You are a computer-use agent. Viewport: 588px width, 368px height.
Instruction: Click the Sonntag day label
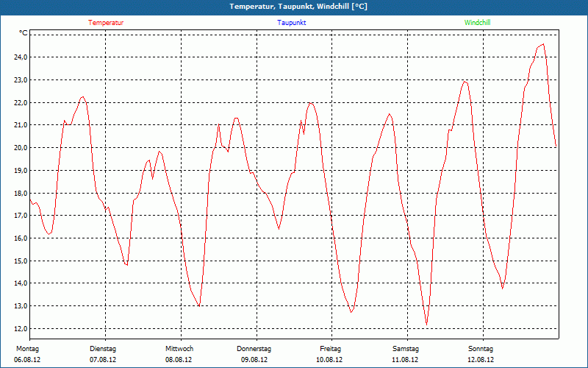pyautogui.click(x=481, y=349)
